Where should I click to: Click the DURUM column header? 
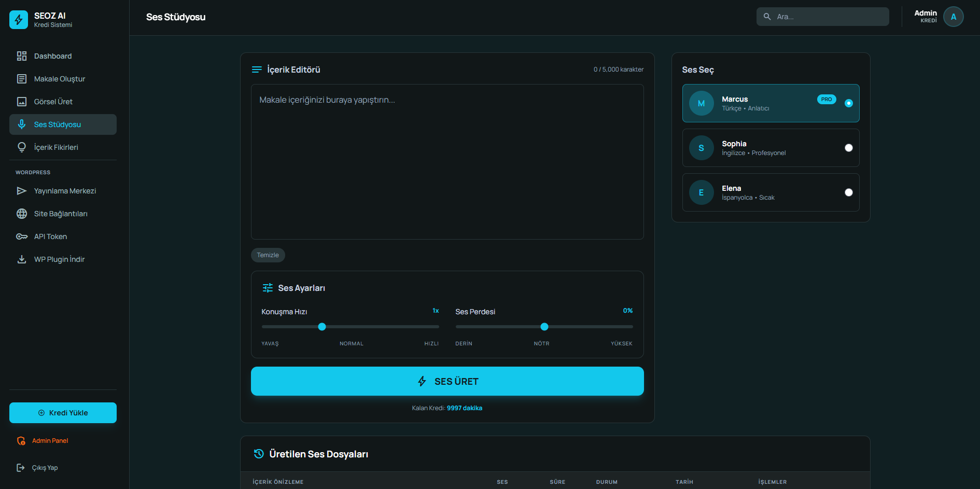[607, 482]
